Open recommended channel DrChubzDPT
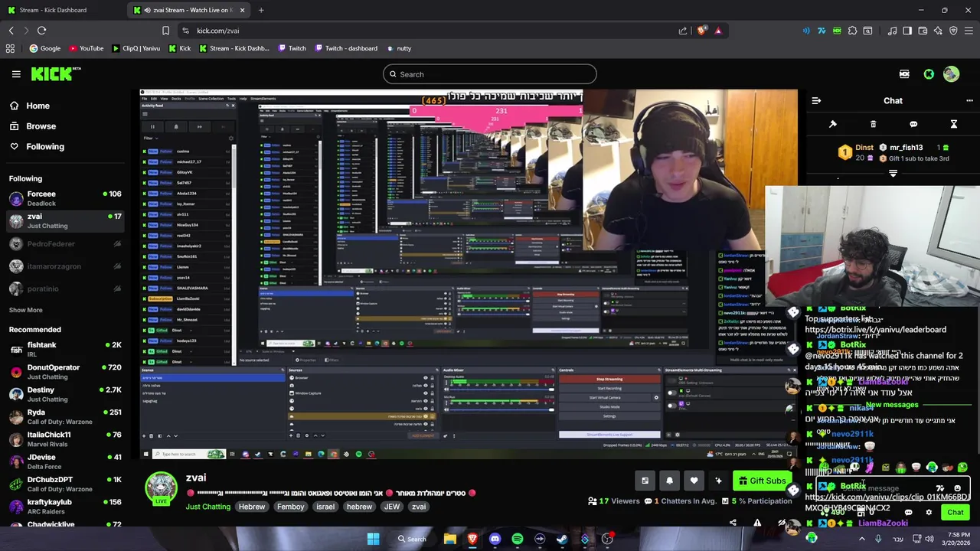The image size is (980, 551). pos(65,484)
